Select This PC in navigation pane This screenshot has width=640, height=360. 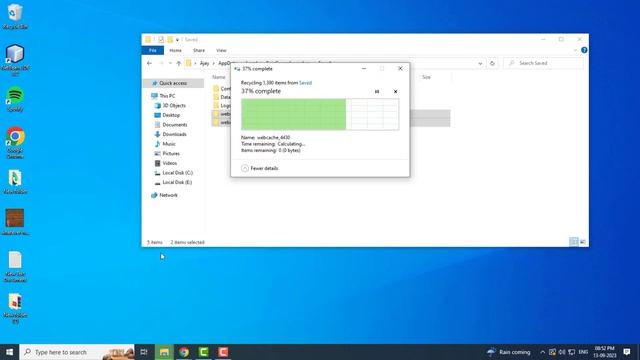(167, 96)
